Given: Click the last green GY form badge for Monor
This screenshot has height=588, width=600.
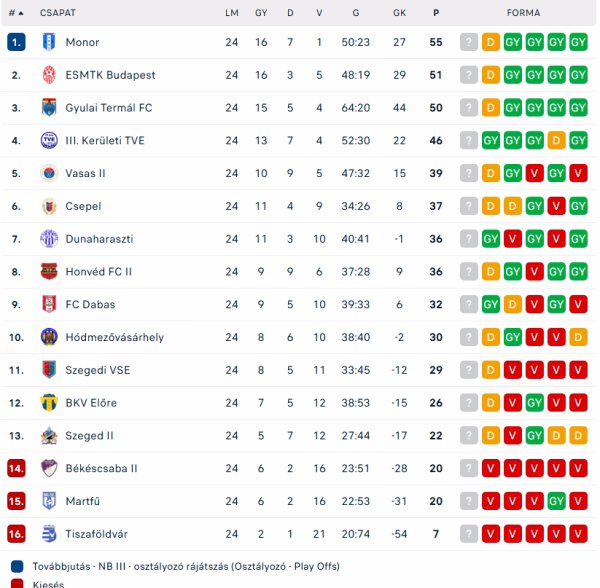Looking at the screenshot, I should (578, 42).
